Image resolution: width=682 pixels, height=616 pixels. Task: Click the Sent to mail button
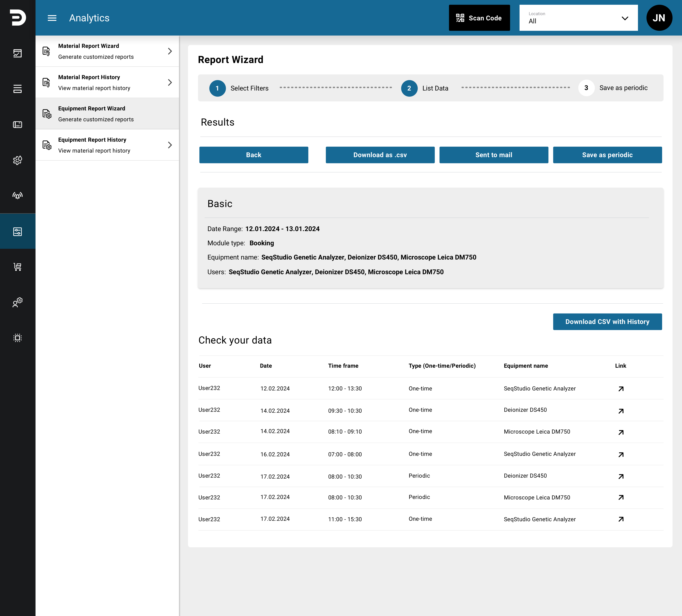pos(494,155)
